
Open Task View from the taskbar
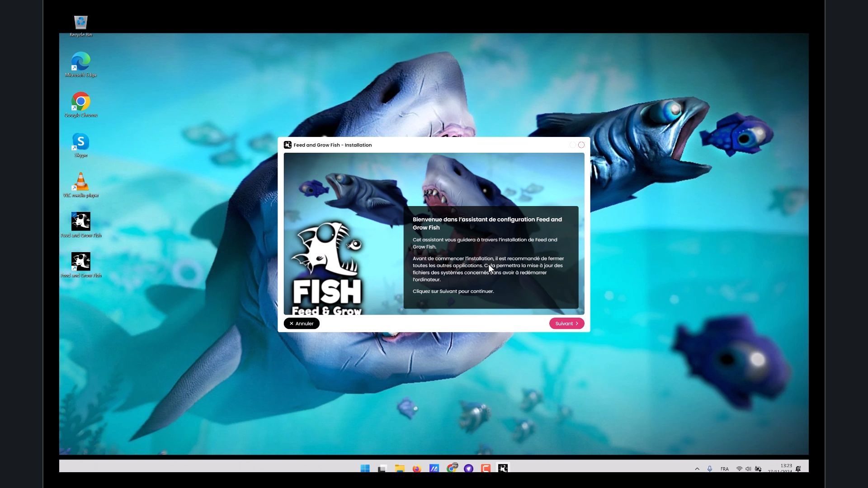(382, 468)
